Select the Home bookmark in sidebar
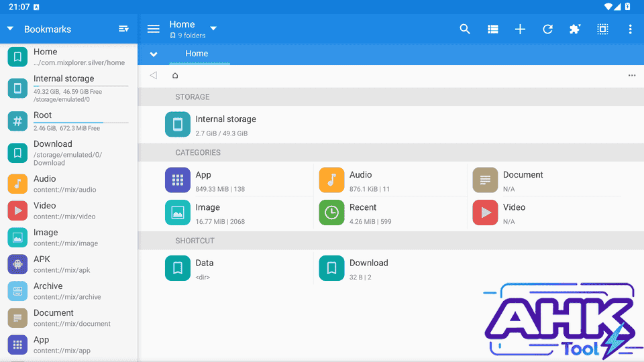Screen dimensions: 644x362 [x=68, y=57]
